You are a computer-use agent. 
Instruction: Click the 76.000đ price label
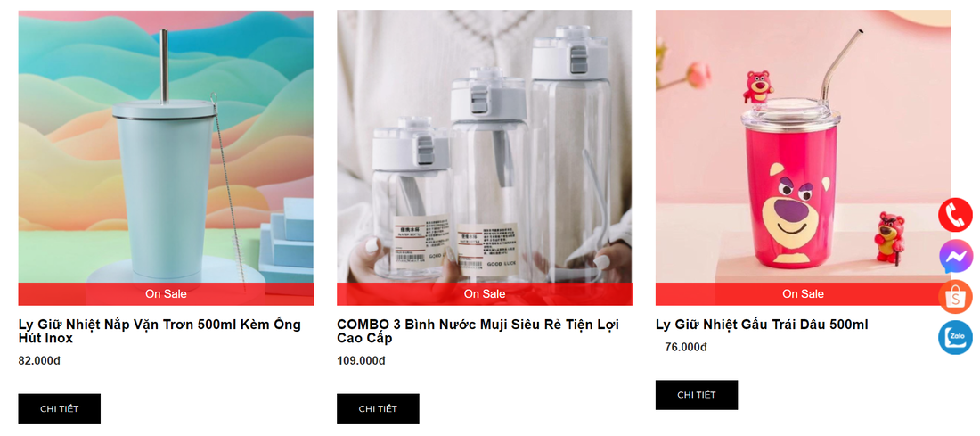coord(686,347)
